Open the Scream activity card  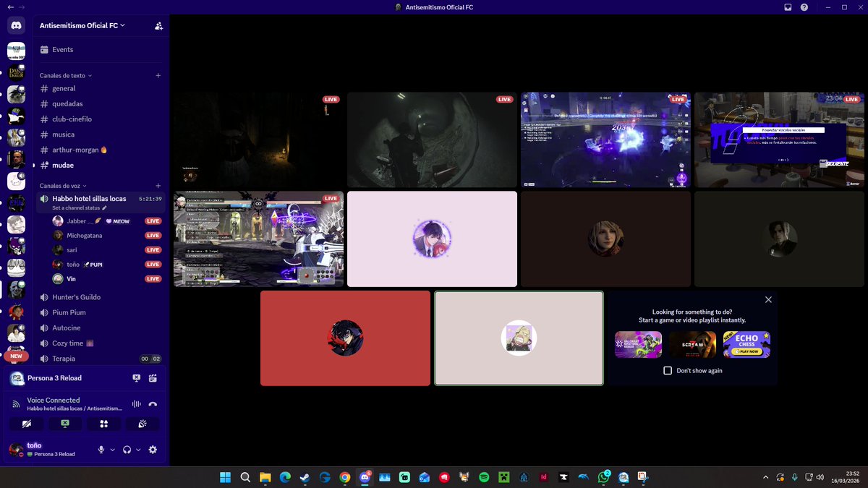(692, 345)
